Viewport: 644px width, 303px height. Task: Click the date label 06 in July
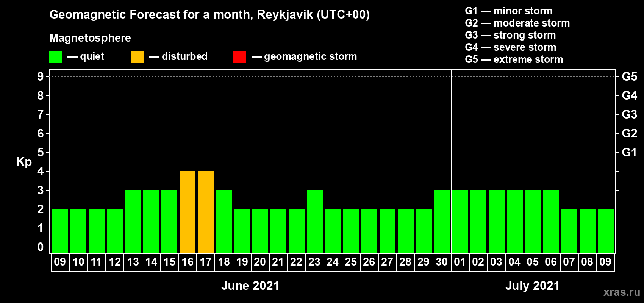551,262
